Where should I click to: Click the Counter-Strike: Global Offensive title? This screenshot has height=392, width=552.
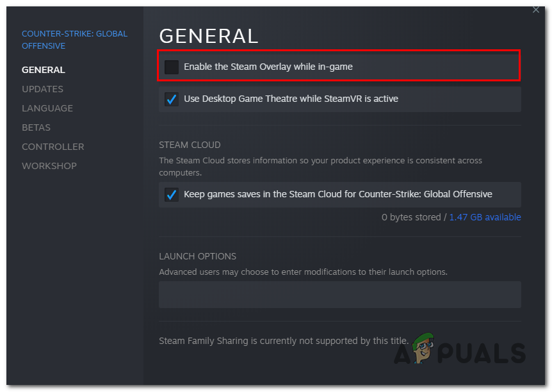74,40
